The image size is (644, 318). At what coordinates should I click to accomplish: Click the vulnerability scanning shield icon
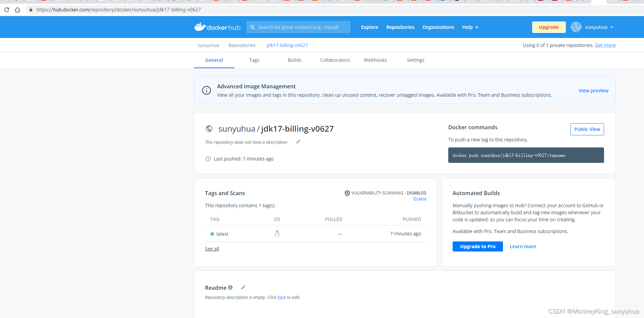point(347,193)
